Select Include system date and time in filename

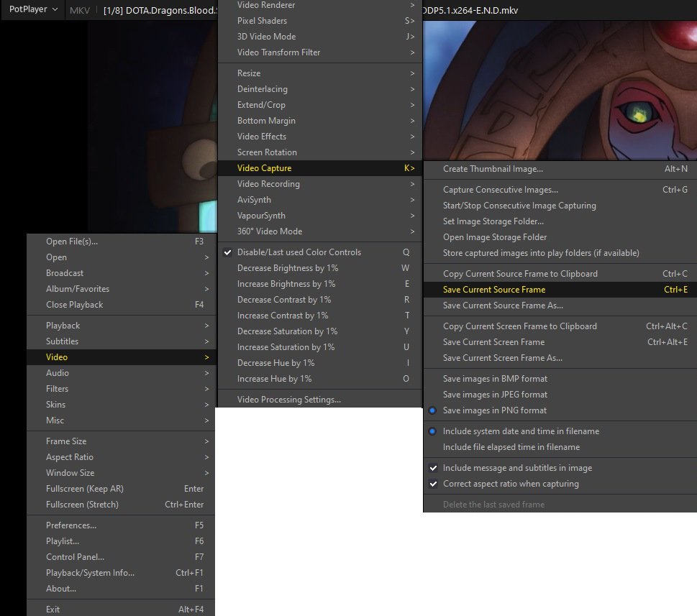point(560,431)
